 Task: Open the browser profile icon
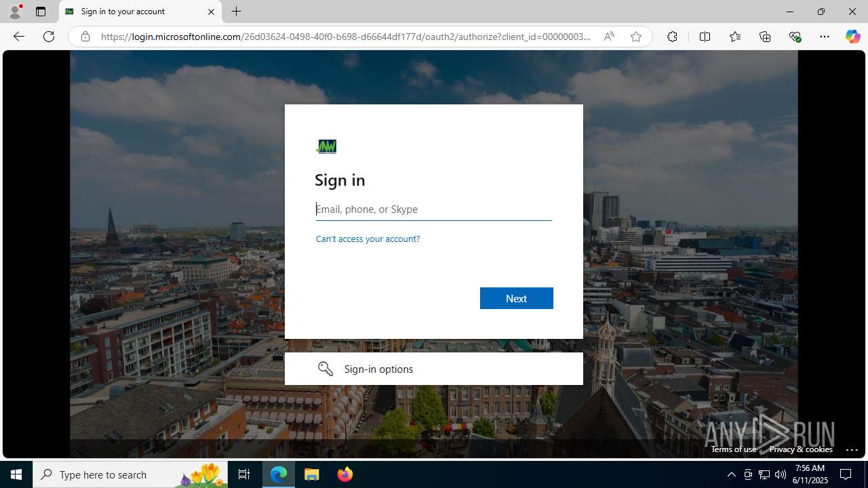15,12
